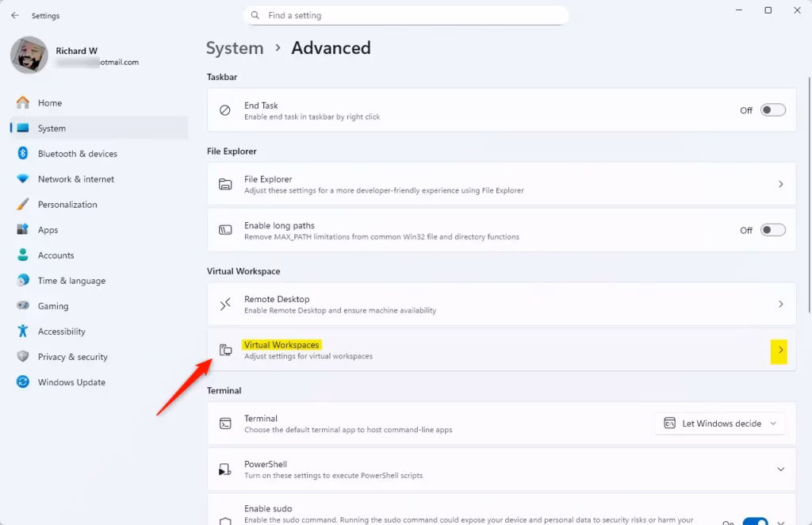Open Accessibility settings page

[99, 331]
